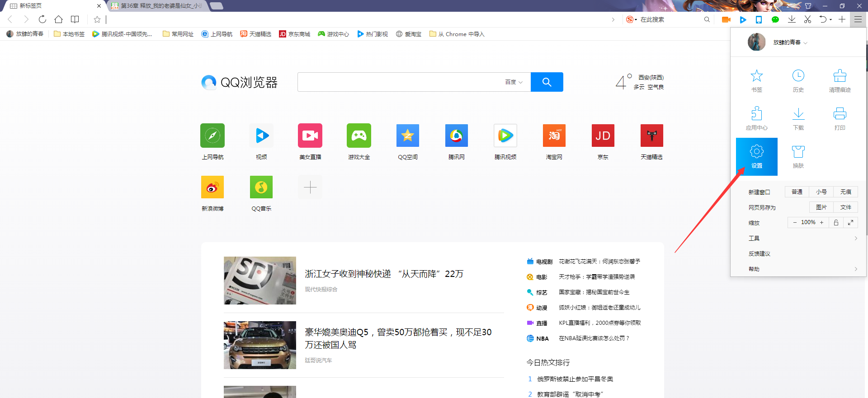This screenshot has width=868, height=398.
Task: Open 常用网址 bookmarks folder
Action: 178,34
